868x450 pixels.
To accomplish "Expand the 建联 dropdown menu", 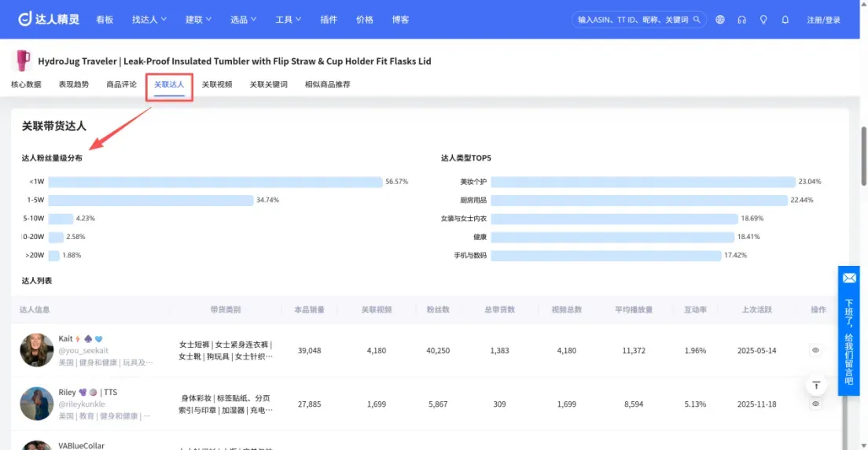I will point(199,20).
